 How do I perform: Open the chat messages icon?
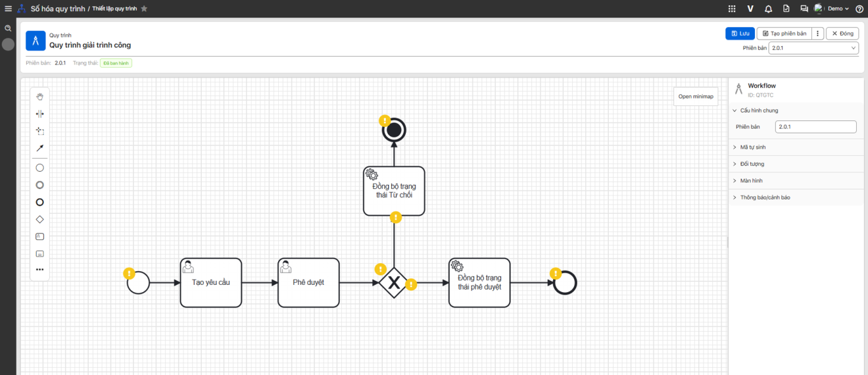click(804, 9)
